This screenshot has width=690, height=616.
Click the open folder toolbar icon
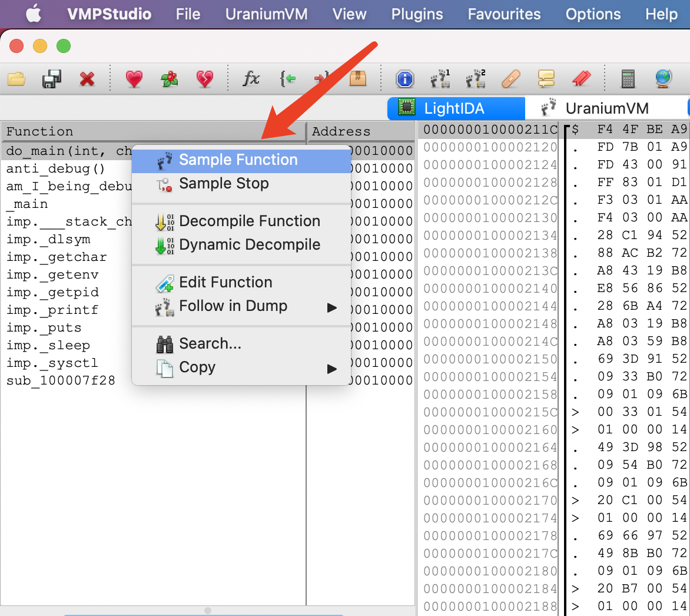16,80
